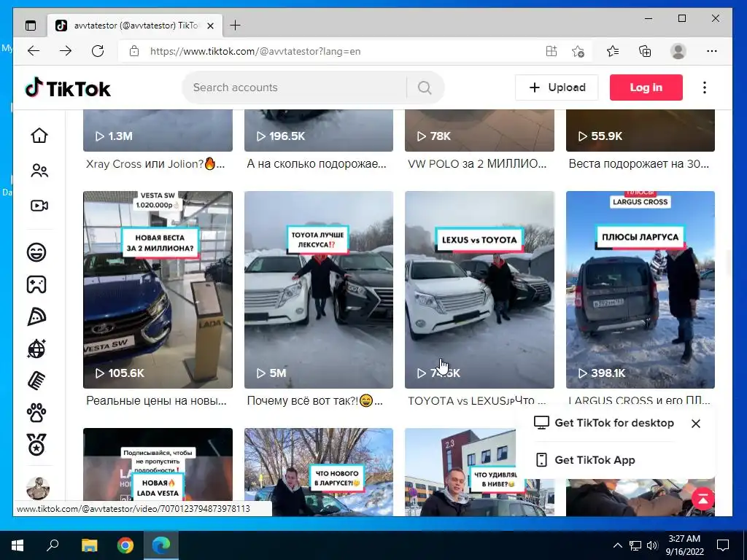The width and height of the screenshot is (747, 560).
Task: Focus the Search accounts field
Action: pos(295,87)
